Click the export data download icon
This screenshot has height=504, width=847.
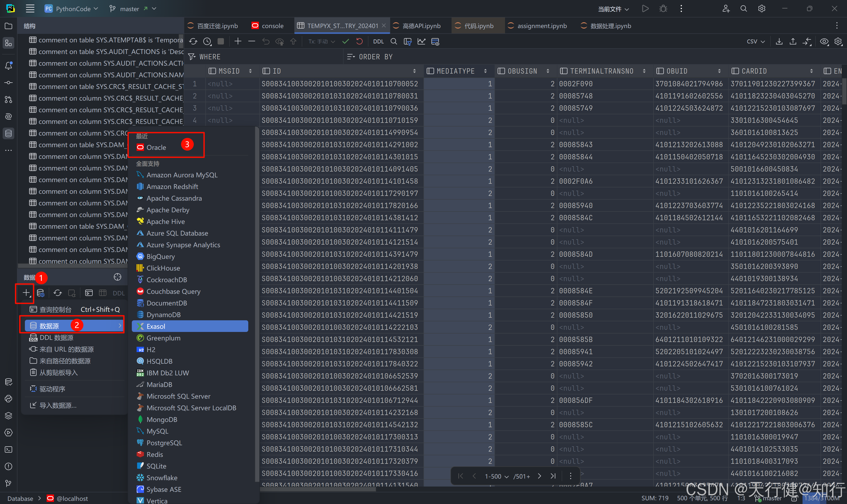pos(779,42)
